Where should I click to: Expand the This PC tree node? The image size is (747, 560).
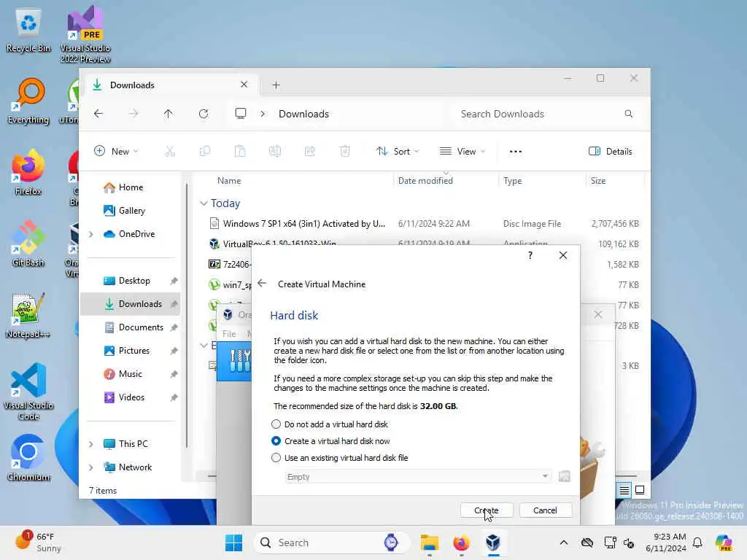pyautogui.click(x=91, y=444)
